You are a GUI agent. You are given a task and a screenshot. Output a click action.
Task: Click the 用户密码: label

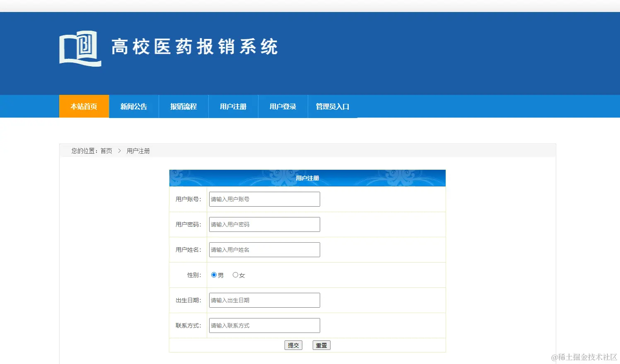click(x=188, y=224)
